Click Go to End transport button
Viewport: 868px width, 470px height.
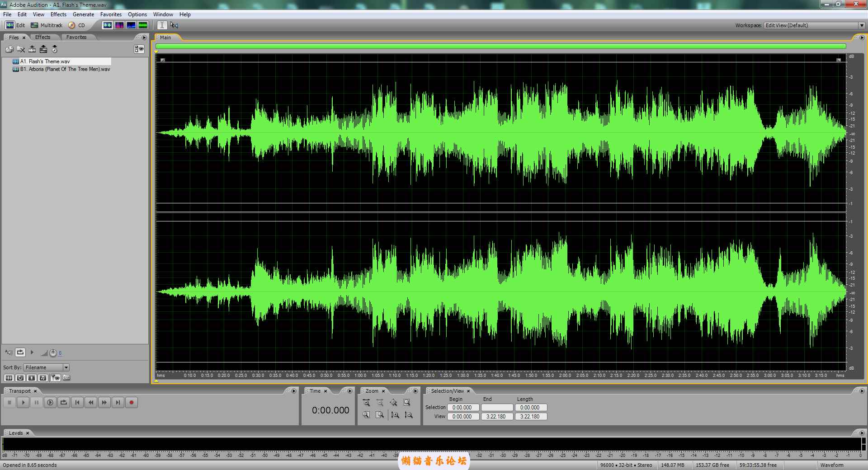click(118, 402)
